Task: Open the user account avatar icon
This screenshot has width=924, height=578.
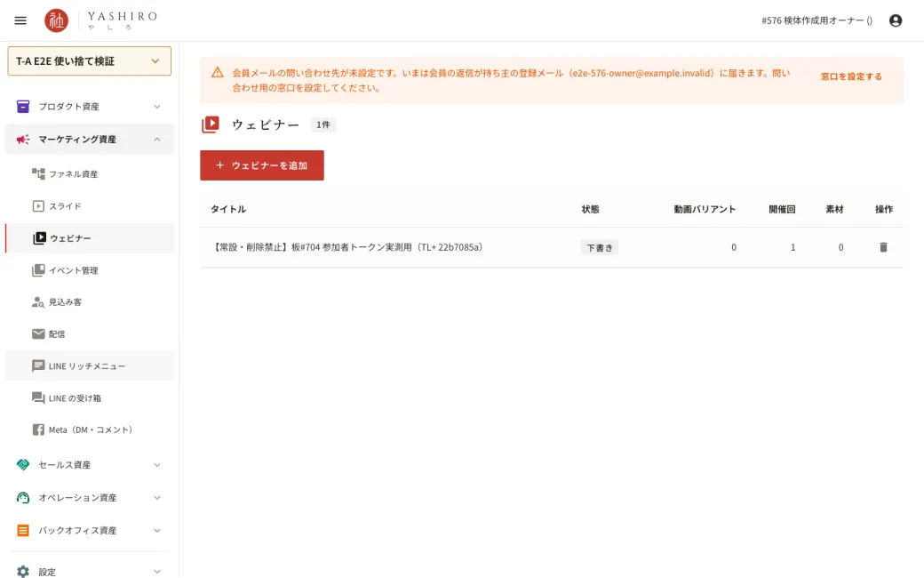Action: click(x=896, y=20)
